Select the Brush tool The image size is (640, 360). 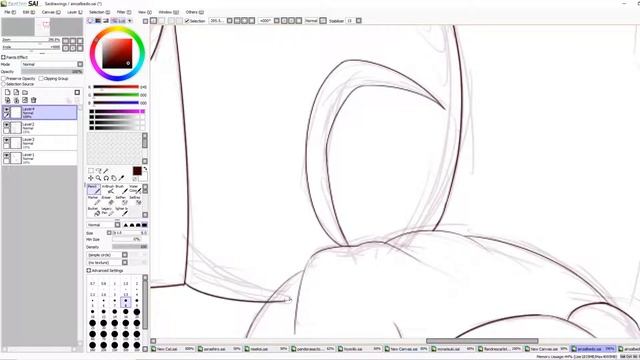pyautogui.click(x=121, y=189)
